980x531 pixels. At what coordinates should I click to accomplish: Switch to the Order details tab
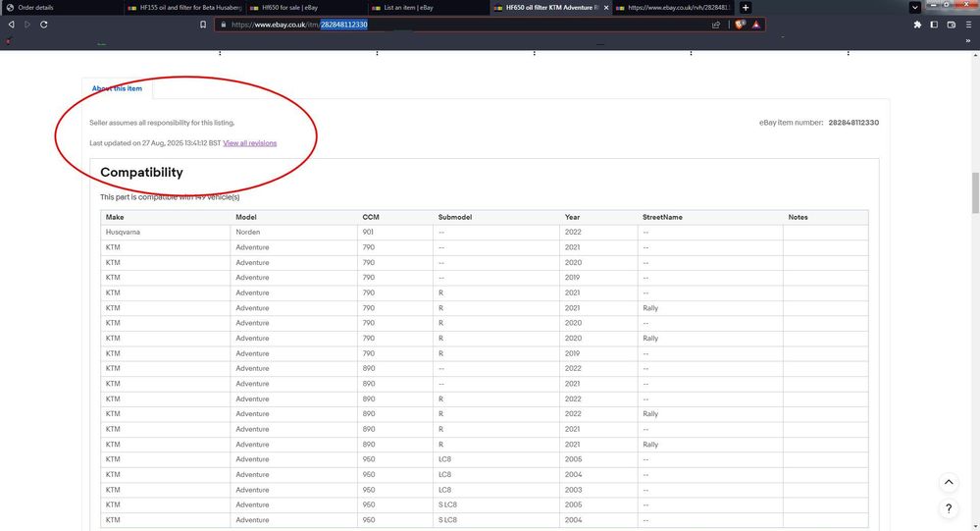click(60, 8)
